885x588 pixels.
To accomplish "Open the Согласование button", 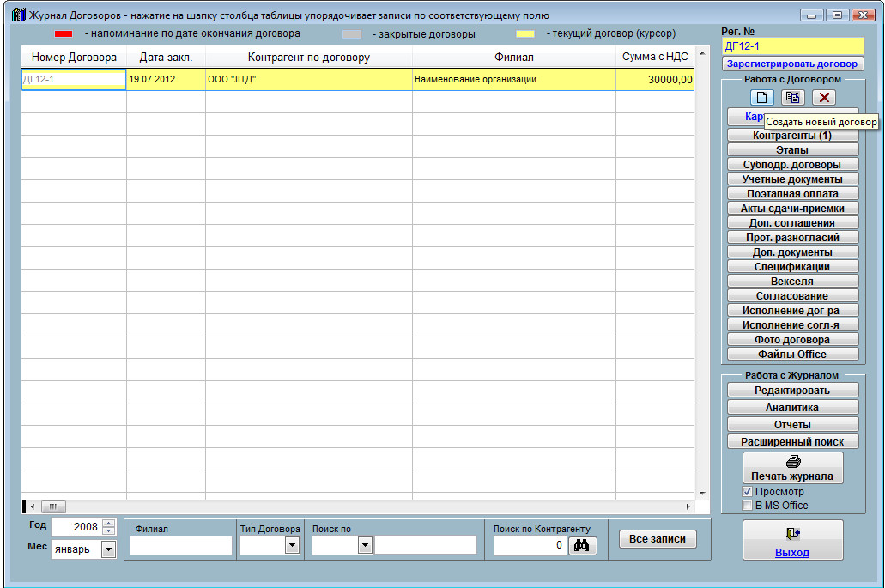I will 792,296.
